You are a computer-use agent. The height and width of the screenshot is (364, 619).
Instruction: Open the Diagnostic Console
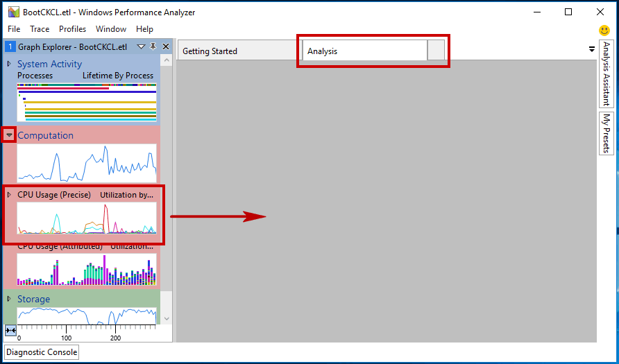click(42, 352)
